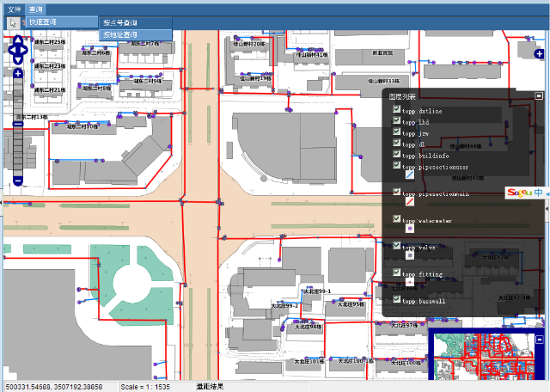Image resolution: width=550 pixels, height=392 pixels.
Task: Click the 大北庄99-2 building label
Action: [284, 306]
